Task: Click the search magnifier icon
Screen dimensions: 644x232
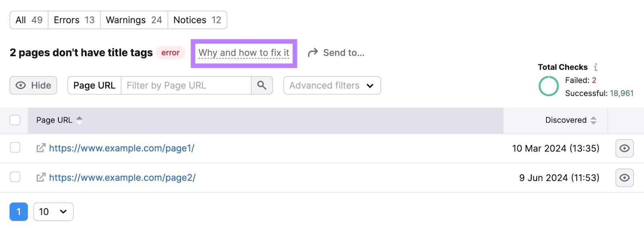Action: coord(262,85)
